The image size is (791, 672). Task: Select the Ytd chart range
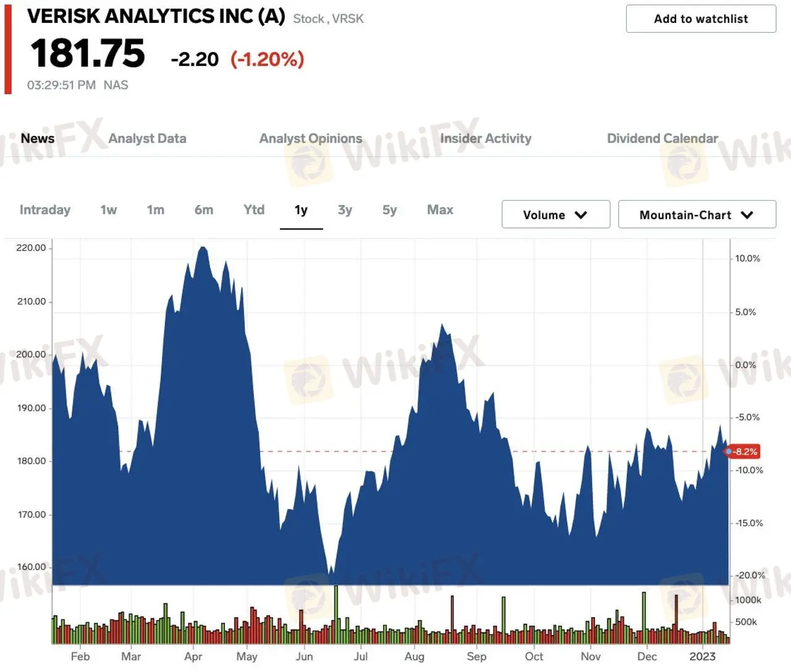(254, 210)
